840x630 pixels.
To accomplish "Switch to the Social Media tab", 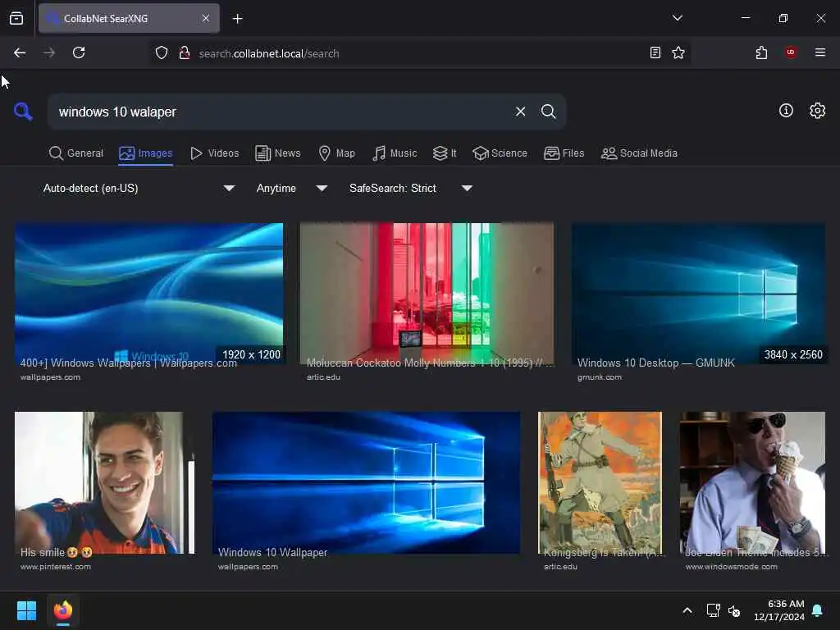I will pos(640,153).
